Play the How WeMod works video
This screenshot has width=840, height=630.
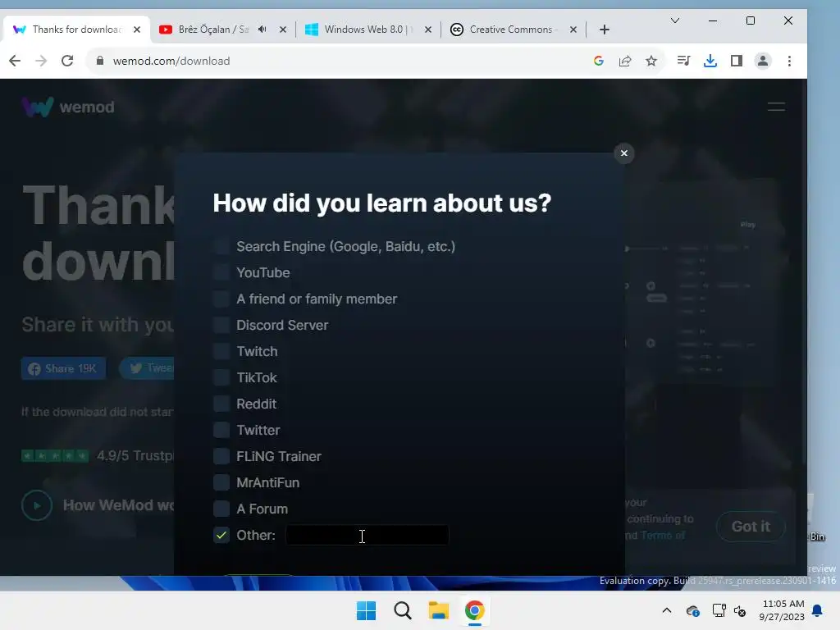tap(37, 505)
